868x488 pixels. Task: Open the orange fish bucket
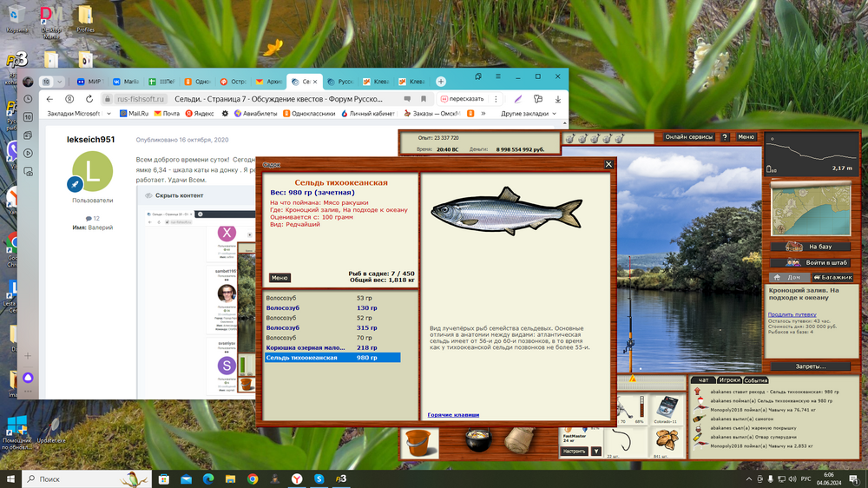[420, 442]
